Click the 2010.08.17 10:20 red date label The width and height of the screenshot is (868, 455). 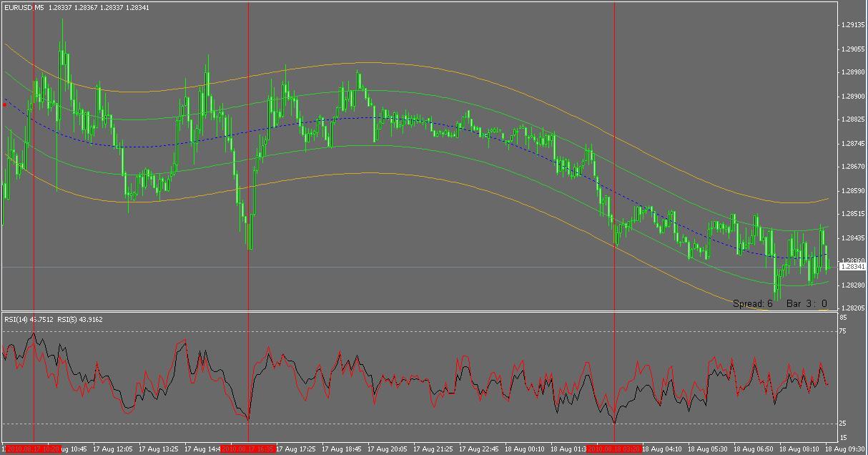pos(33,449)
